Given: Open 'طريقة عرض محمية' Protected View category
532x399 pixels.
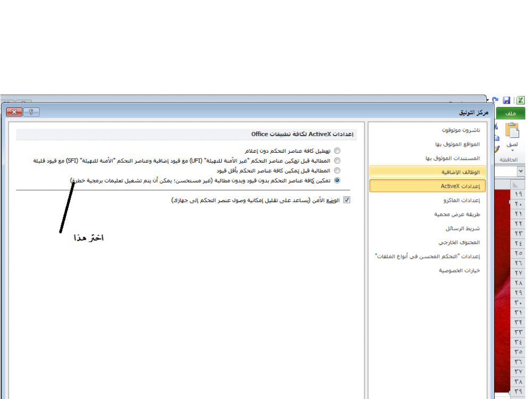Looking at the screenshot, I should (x=457, y=214).
